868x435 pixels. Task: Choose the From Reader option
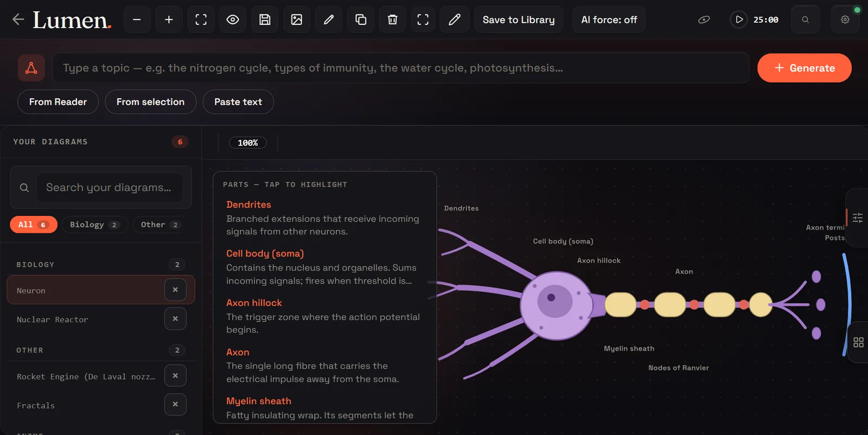[x=58, y=102]
